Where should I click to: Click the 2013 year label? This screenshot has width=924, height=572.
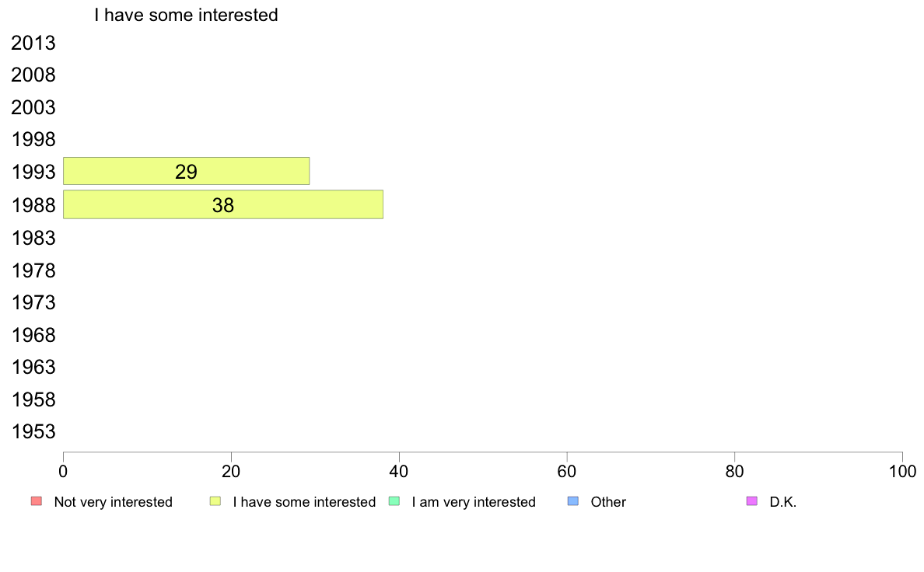[33, 43]
